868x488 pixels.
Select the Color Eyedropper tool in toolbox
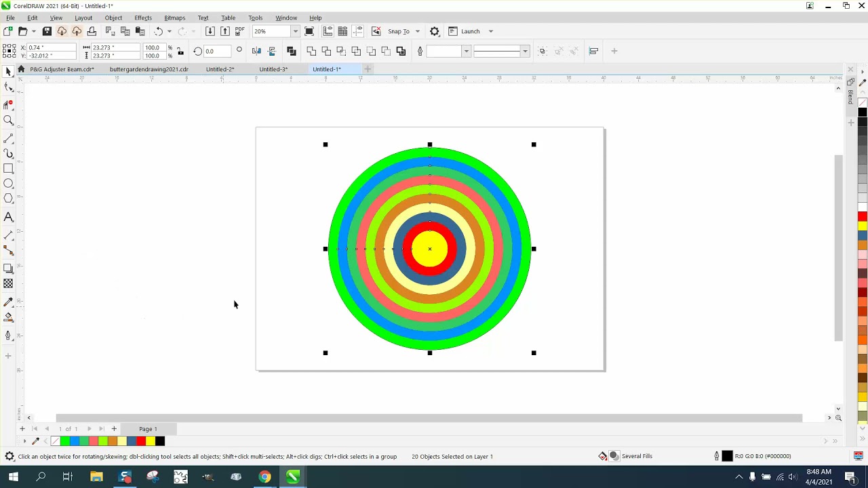tap(8, 302)
